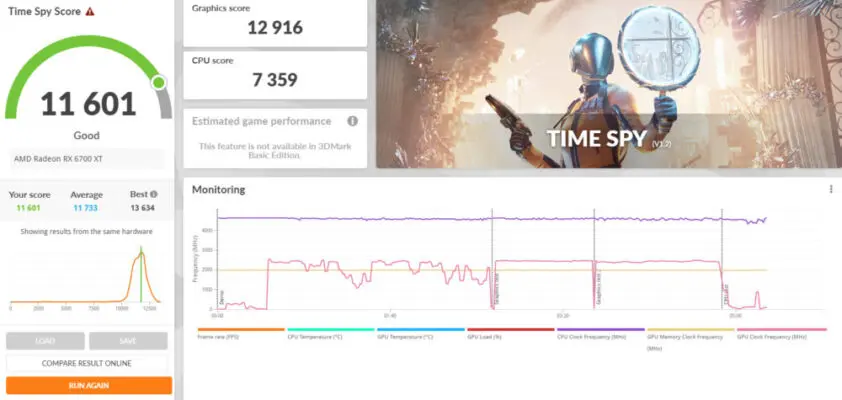Click the Estimated game performance label
This screenshot has height=400, width=842.
click(x=262, y=121)
